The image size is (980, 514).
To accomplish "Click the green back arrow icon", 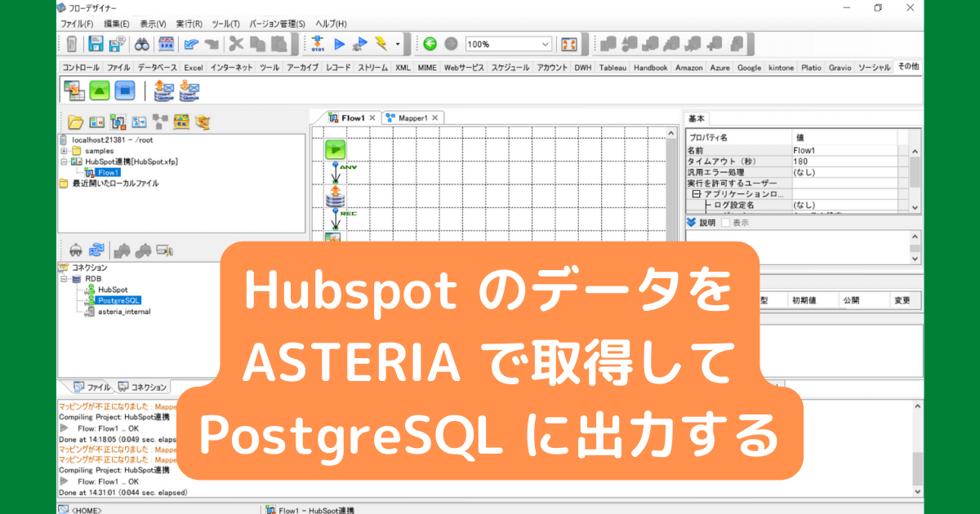I will [x=430, y=44].
